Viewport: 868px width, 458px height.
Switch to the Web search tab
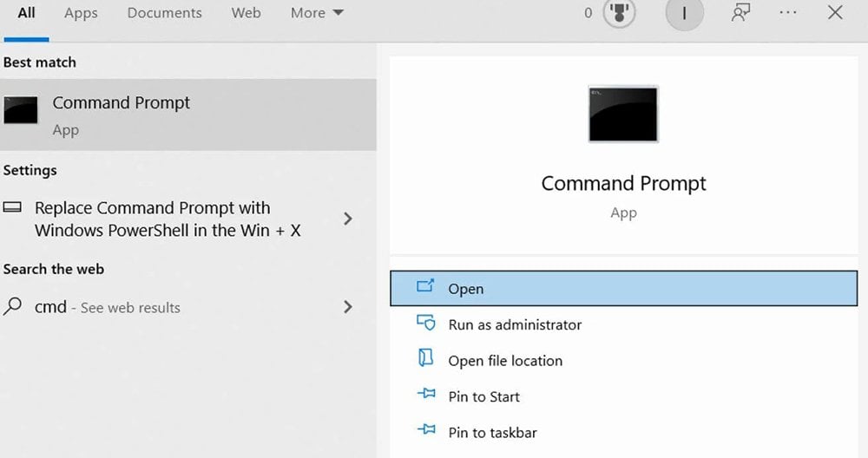pyautogui.click(x=246, y=13)
